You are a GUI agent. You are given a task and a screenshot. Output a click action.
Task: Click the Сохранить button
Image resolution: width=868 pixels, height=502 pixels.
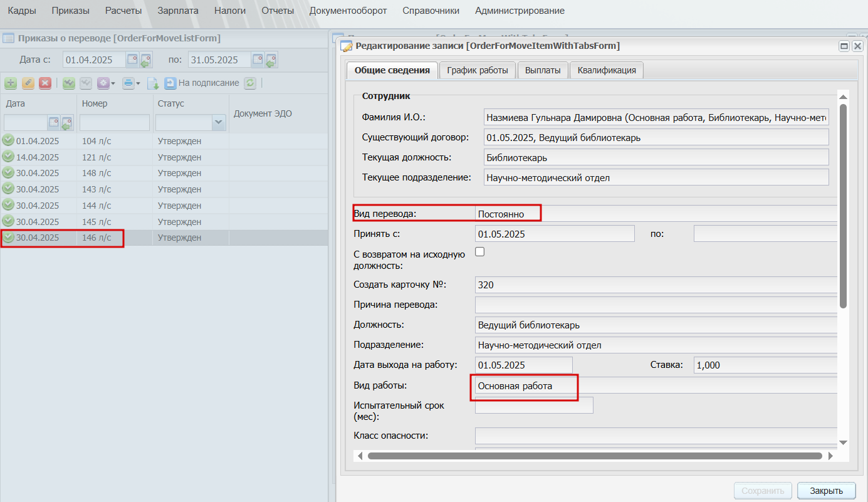tap(763, 491)
